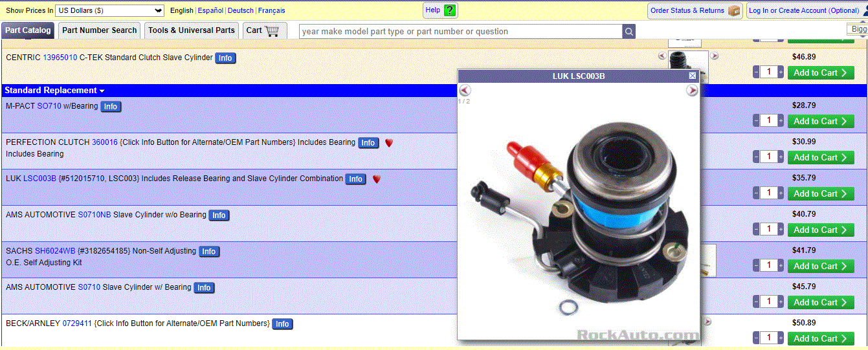Switch language to Français

point(272,10)
